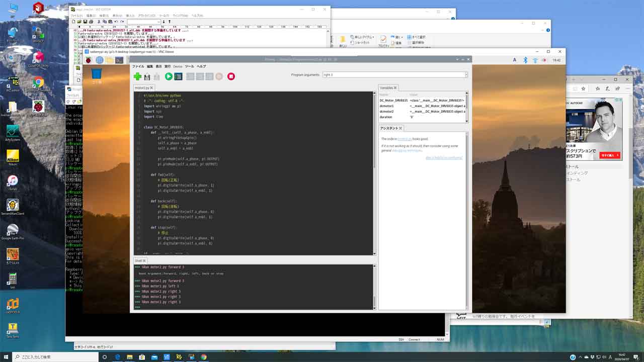Screen dimensions: 644x362
Task: Stop the running Thonny script
Action: pyautogui.click(x=231, y=76)
